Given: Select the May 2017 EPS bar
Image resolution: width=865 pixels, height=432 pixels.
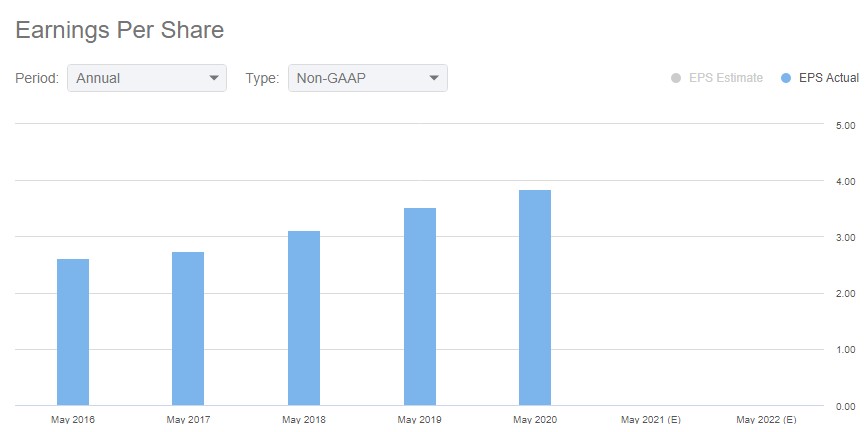Looking at the screenshot, I should pos(188,329).
